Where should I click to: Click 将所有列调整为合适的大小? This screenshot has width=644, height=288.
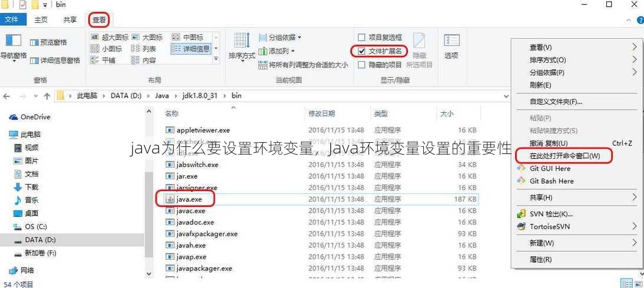tap(303, 65)
